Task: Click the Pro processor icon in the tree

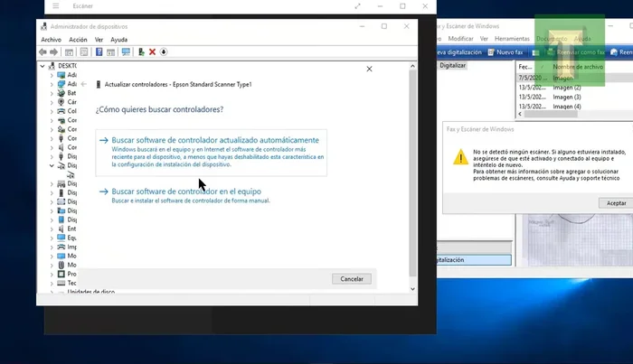Action: 61,274
